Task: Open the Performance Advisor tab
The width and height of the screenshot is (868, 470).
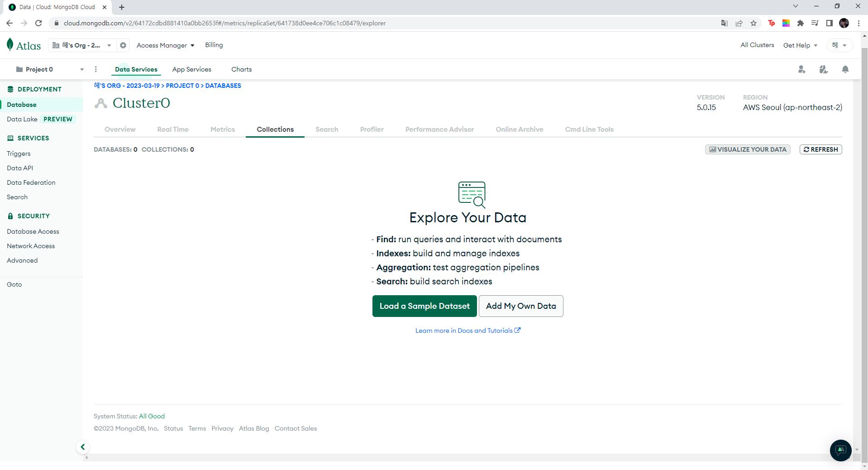Action: pos(439,129)
